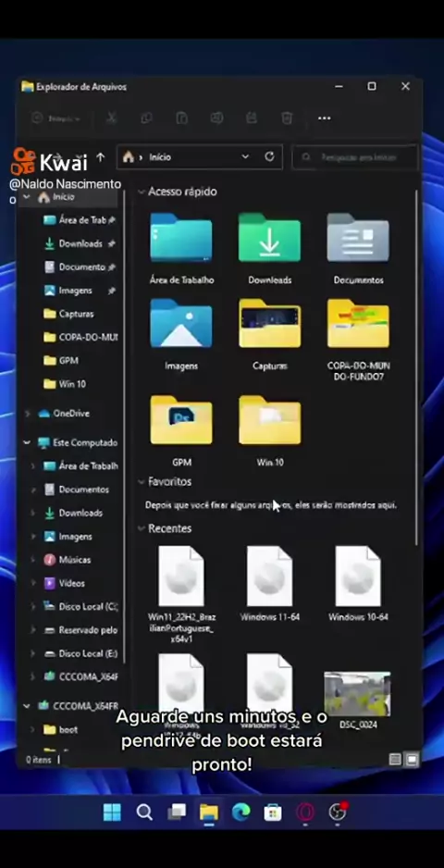Open the COPA-DO-MUNDO-FUNDO7 folder tile
The height and width of the screenshot is (868, 444).
point(358,340)
